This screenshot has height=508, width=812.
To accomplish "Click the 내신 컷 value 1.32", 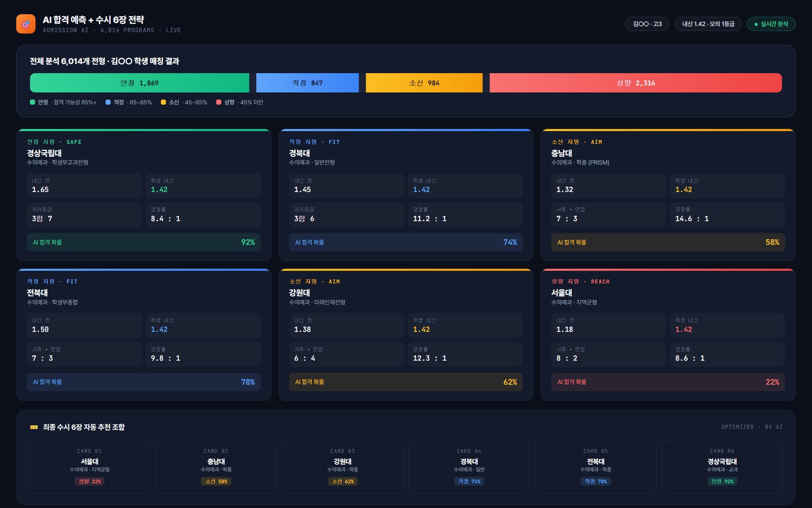I will click(x=565, y=189).
